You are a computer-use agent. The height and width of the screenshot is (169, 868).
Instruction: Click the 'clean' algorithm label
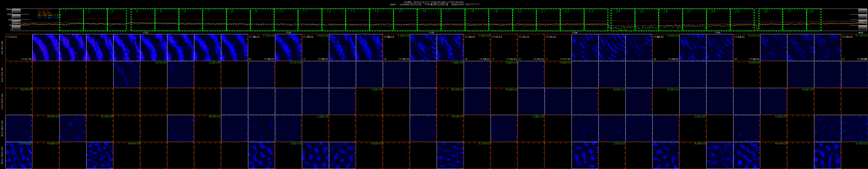[392, 4]
